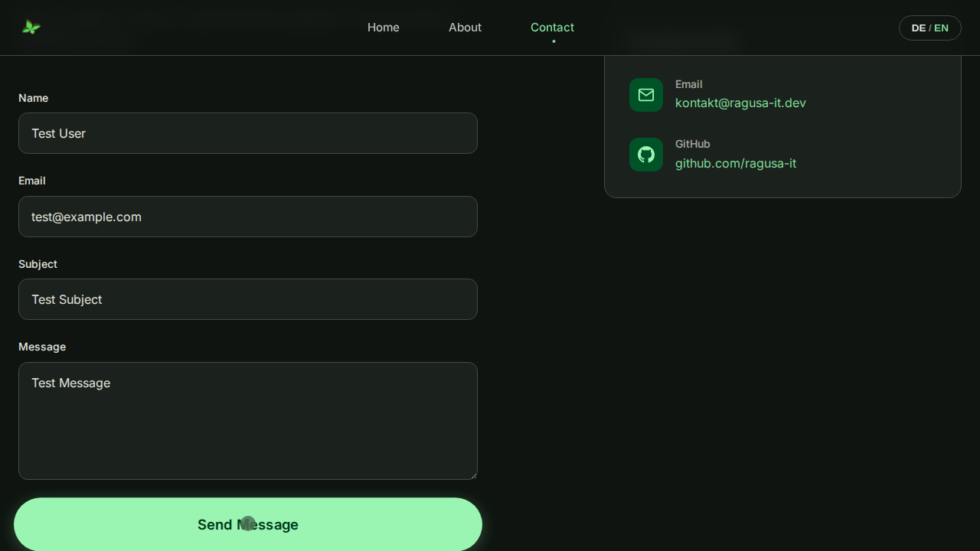Go to the Home page
980x551 pixels.
coord(383,28)
